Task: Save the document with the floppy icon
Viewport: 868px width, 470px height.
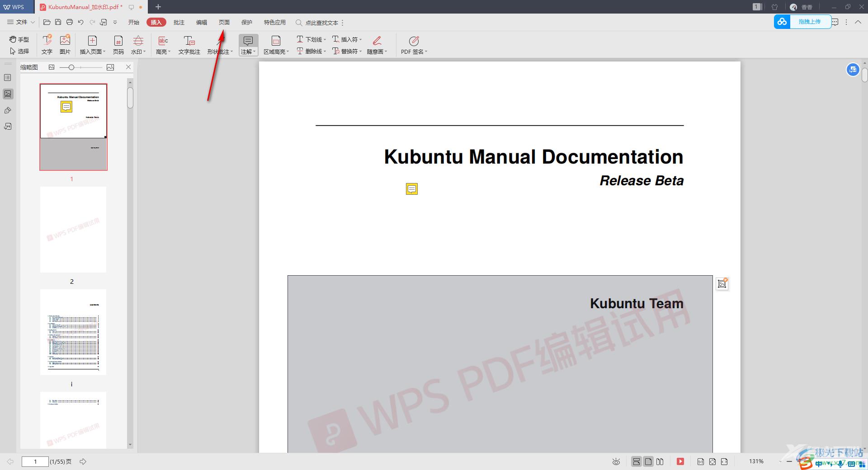Action: [58, 22]
